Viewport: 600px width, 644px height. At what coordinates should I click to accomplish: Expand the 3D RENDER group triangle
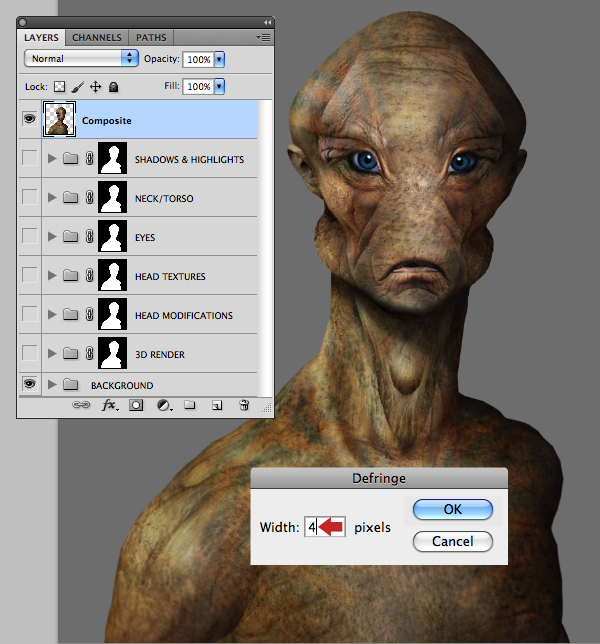tap(52, 353)
